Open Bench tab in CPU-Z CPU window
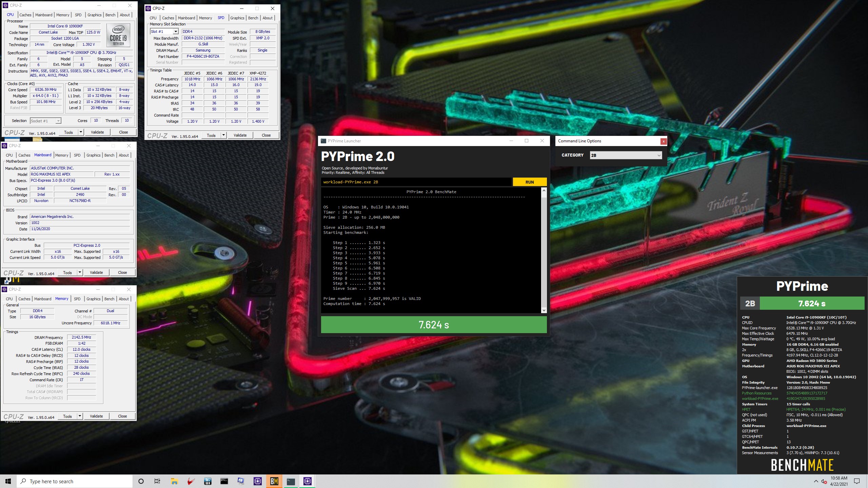The width and height of the screenshot is (868, 488). (111, 15)
